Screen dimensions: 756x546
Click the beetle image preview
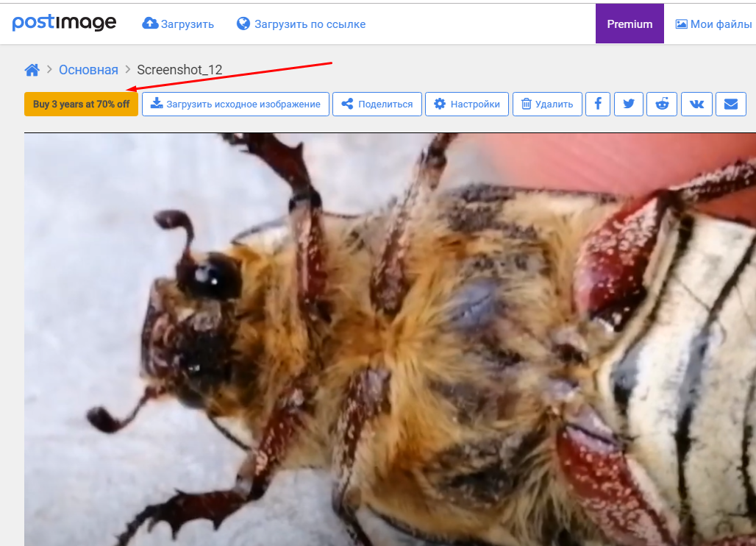coord(390,339)
